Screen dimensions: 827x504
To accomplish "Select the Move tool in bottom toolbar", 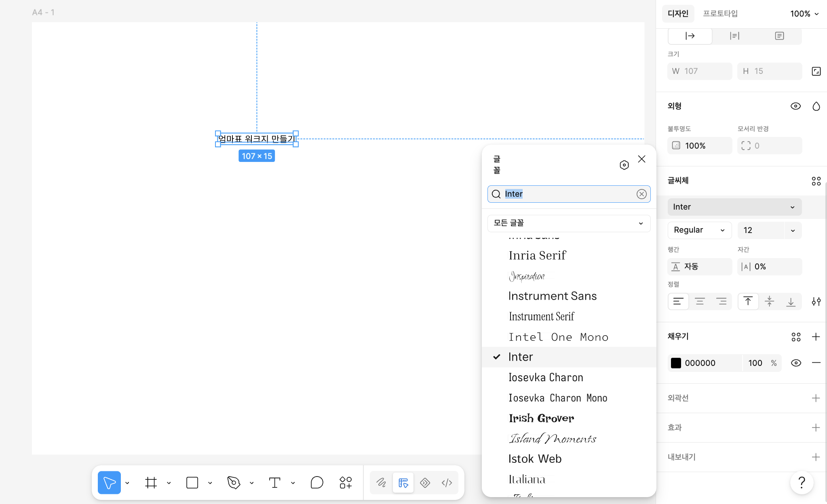I will coord(109,483).
